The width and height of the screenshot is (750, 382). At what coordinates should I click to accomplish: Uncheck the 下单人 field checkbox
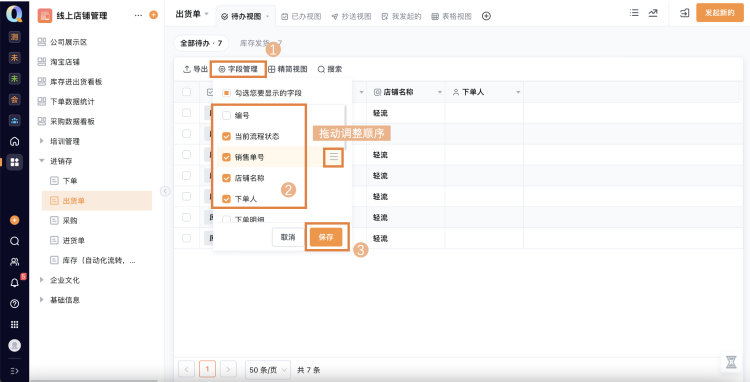click(227, 198)
